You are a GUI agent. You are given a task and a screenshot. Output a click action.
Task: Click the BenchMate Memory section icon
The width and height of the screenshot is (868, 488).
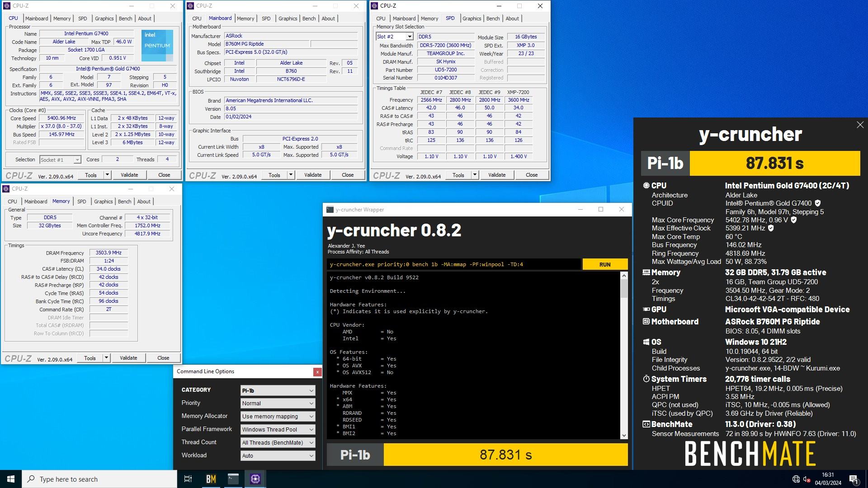tap(646, 272)
